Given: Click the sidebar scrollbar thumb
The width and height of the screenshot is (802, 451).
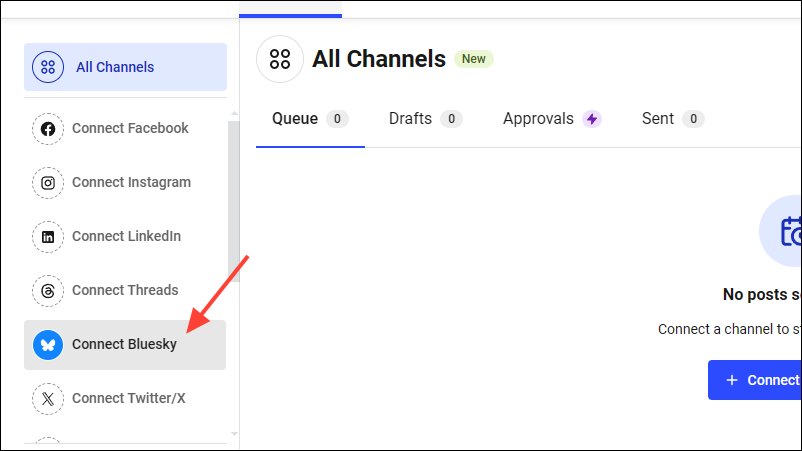Looking at the screenshot, I should (234, 202).
